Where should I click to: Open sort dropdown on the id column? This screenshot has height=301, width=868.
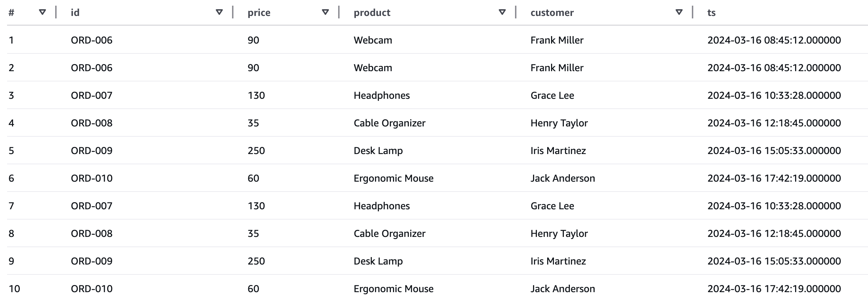(219, 12)
